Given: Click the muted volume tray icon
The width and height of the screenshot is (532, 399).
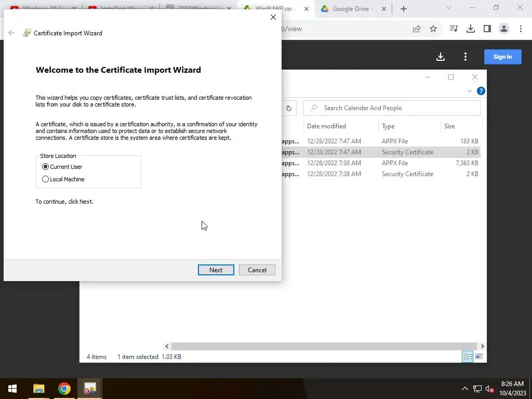Looking at the screenshot, I should 489,389.
